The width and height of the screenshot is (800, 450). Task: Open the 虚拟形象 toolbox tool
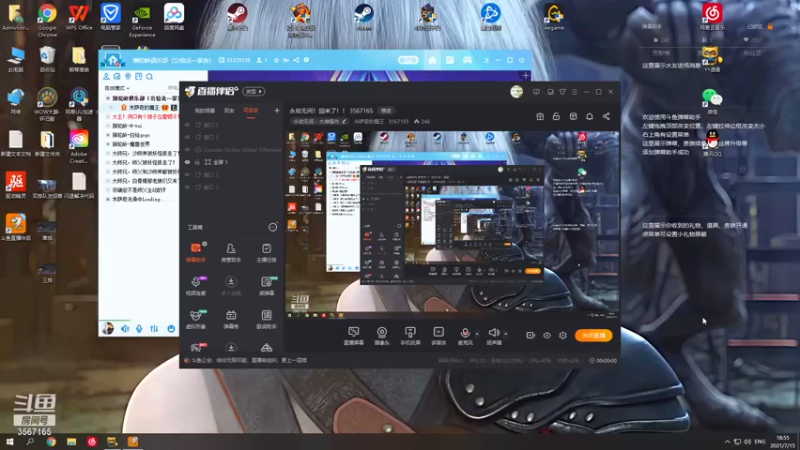pyautogui.click(x=196, y=319)
